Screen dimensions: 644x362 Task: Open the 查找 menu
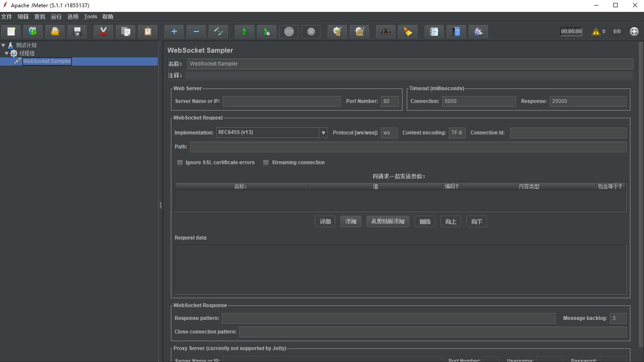pyautogui.click(x=40, y=17)
